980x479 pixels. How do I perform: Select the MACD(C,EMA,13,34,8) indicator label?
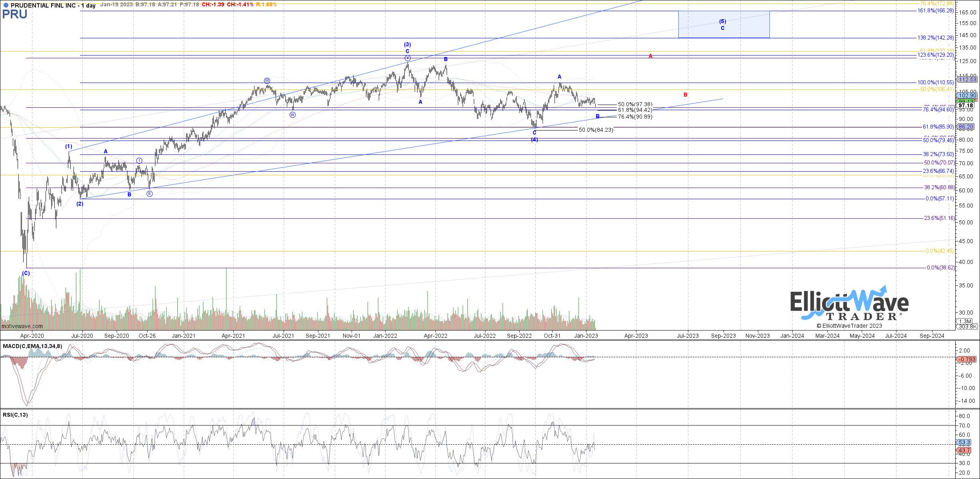pyautogui.click(x=32, y=346)
